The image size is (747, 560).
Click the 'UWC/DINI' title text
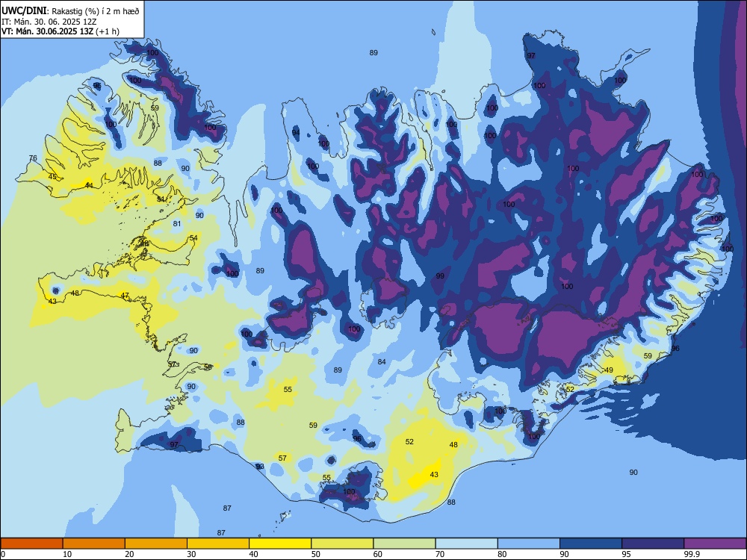pos(24,11)
